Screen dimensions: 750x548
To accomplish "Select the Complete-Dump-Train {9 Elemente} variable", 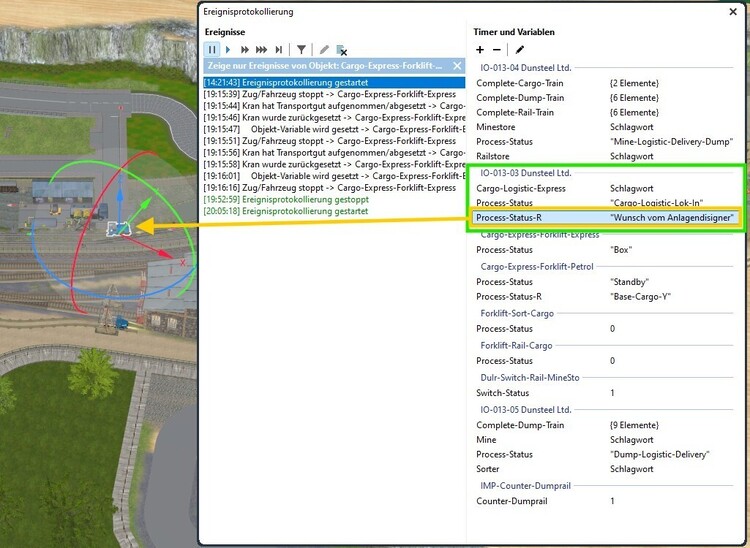I will [605, 425].
